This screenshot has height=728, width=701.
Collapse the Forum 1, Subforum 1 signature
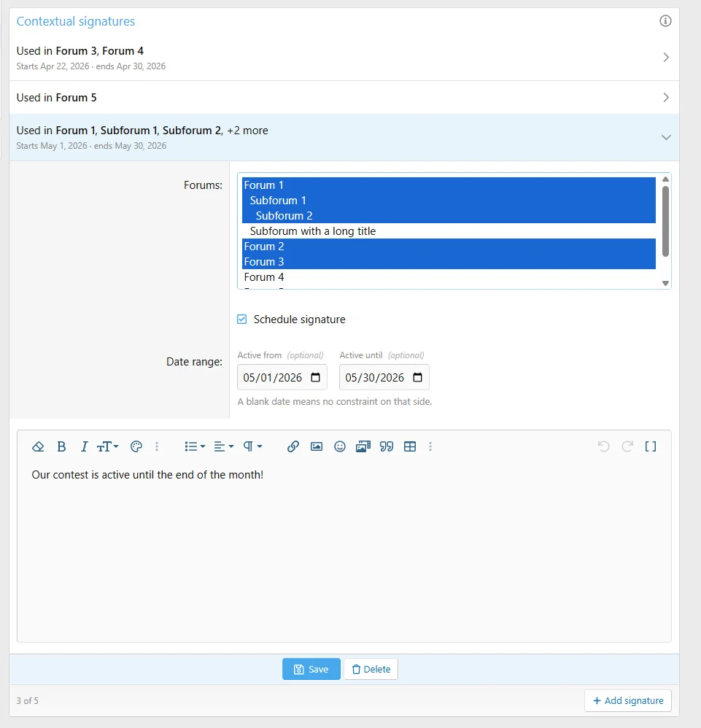(x=344, y=137)
